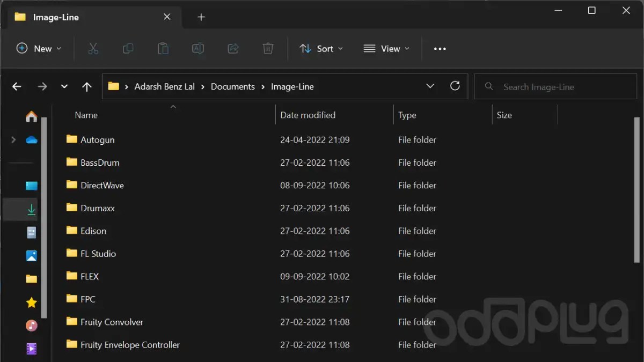The height and width of the screenshot is (362, 644).
Task: Click the Delete trash icon
Action: click(268, 49)
